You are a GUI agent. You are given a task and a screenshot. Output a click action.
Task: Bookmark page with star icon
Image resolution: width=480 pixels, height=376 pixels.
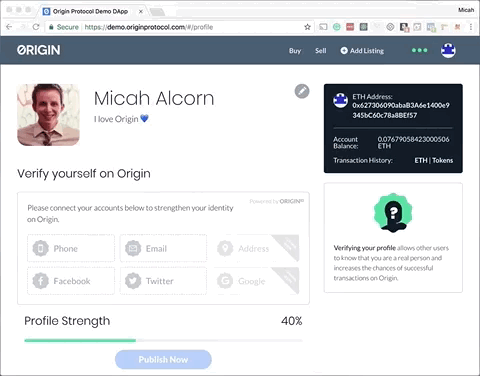coord(307,27)
